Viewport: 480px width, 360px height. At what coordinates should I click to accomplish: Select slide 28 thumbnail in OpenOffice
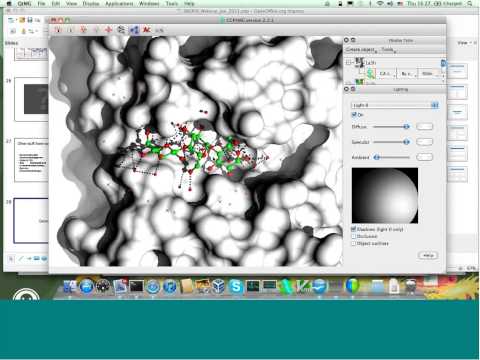(x=31, y=221)
